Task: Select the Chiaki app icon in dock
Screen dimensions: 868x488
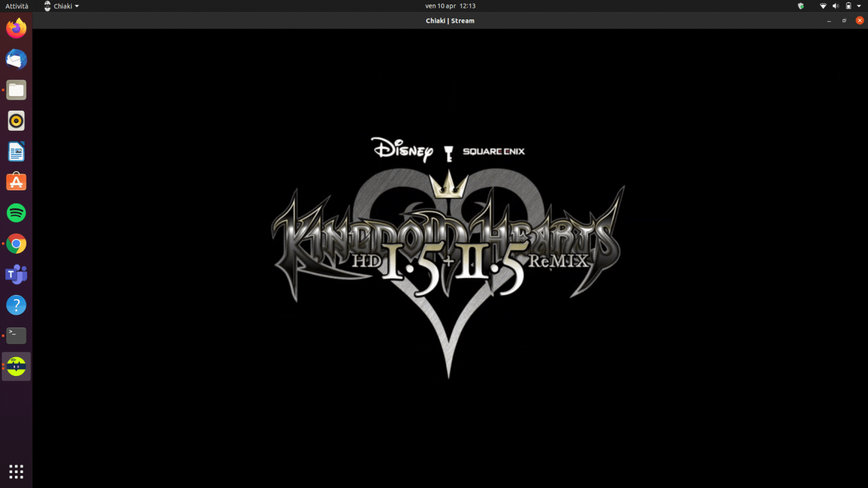Action: 16,366
